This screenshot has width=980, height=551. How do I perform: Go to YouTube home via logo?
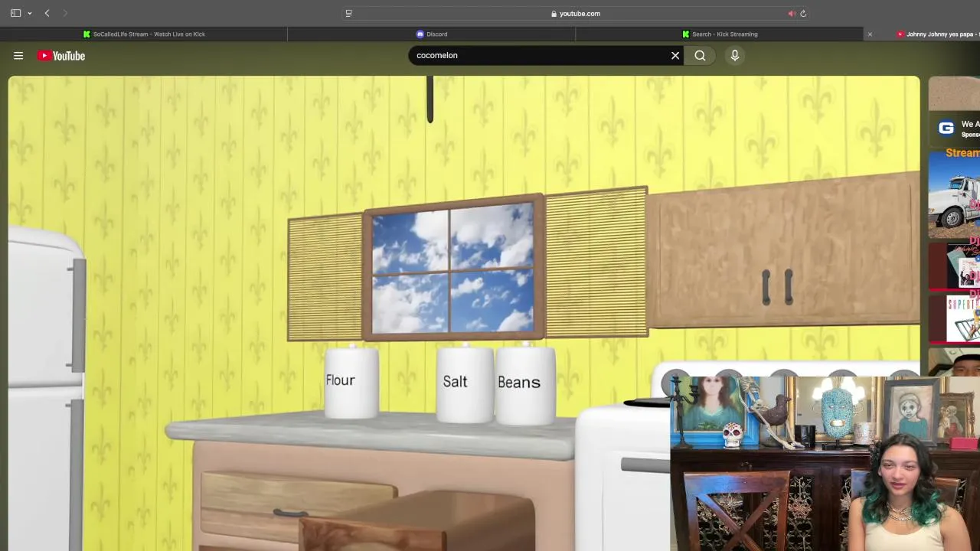(61, 55)
